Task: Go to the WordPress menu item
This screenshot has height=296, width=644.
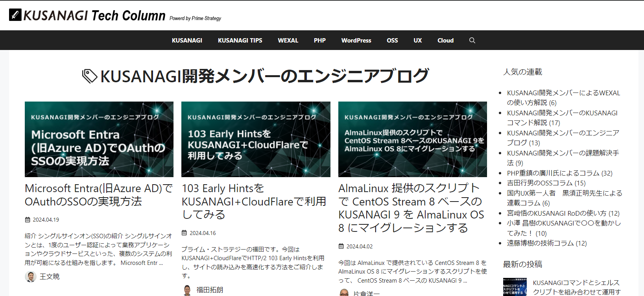Action: coord(356,40)
